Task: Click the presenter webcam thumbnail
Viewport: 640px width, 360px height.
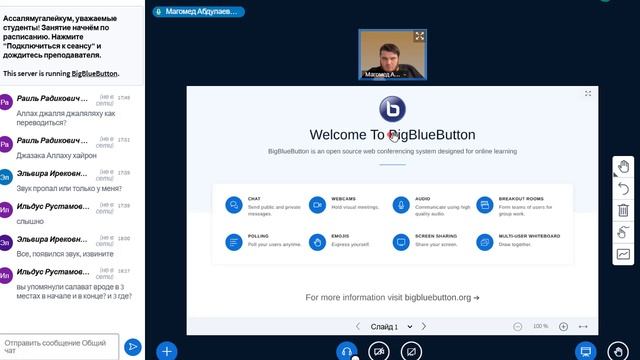Action: click(x=393, y=54)
